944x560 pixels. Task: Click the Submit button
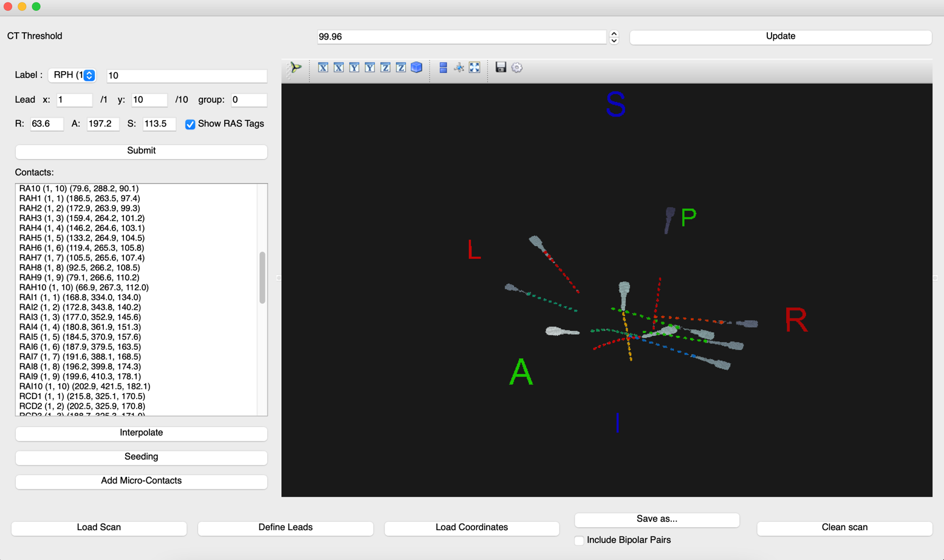point(141,151)
